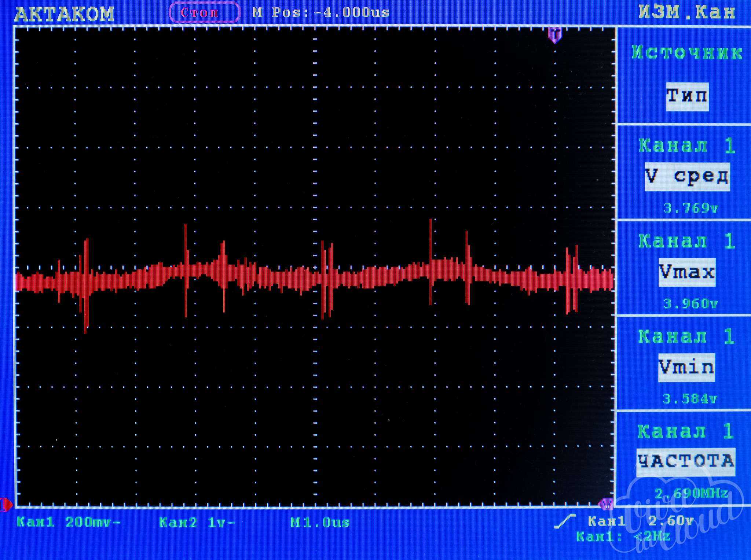Open the V сред measurement selector
Screen dimensions: 751x560
point(687,177)
